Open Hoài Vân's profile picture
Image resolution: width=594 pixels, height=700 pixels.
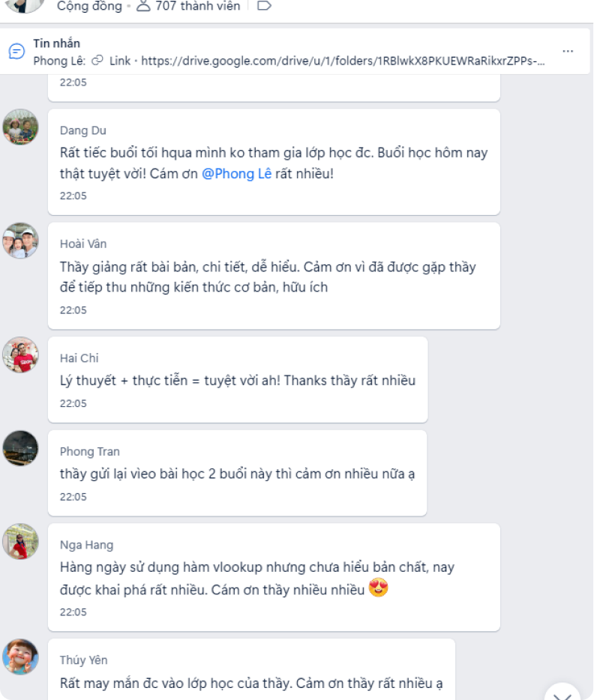pyautogui.click(x=20, y=241)
